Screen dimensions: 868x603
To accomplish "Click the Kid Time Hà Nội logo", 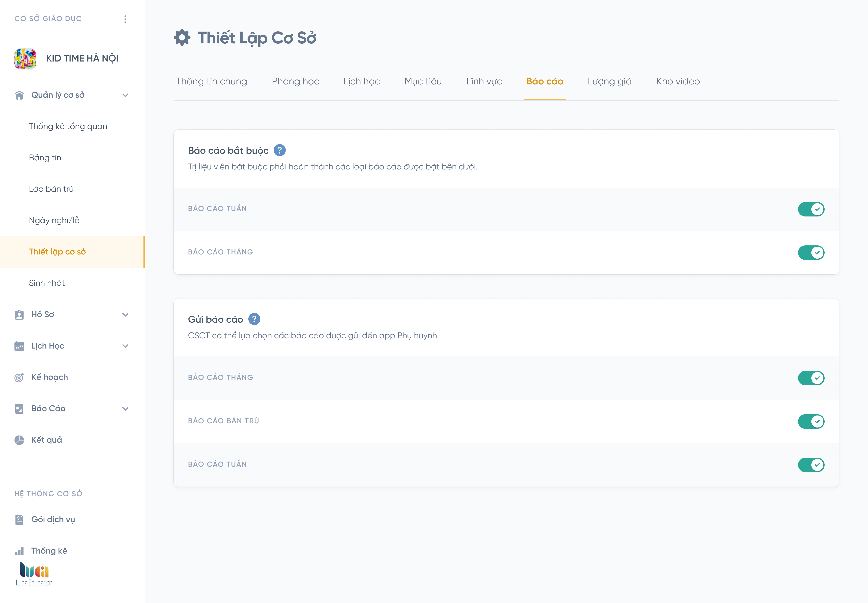I will [25, 58].
